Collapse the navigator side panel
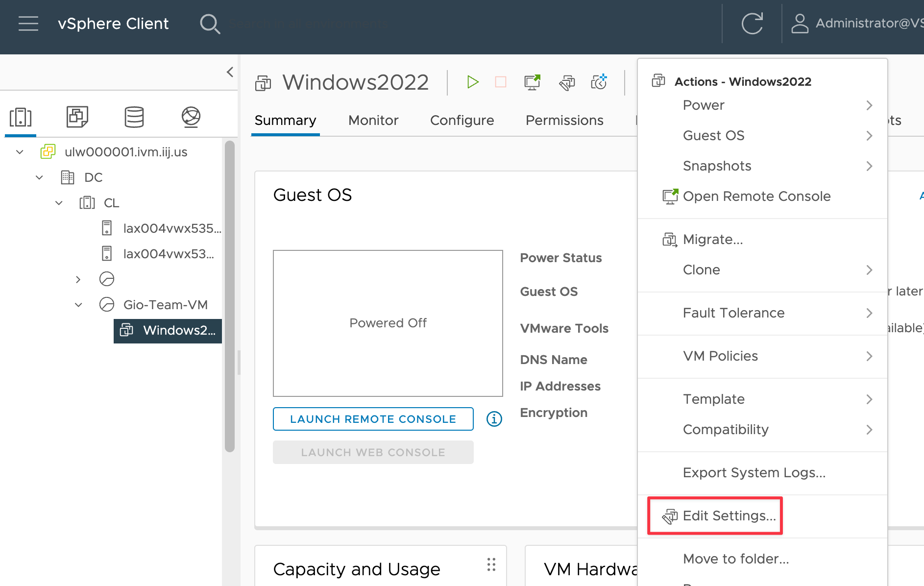 tap(230, 72)
